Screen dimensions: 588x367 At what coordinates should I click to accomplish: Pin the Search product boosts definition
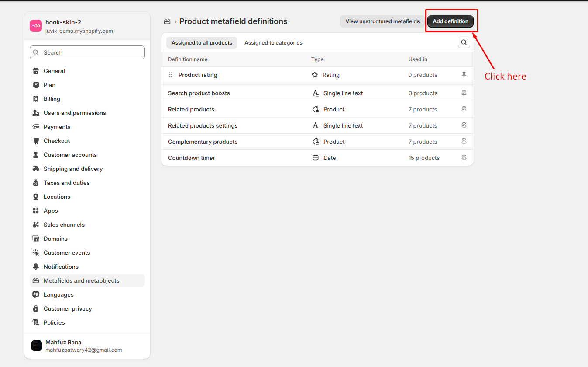coord(464,93)
